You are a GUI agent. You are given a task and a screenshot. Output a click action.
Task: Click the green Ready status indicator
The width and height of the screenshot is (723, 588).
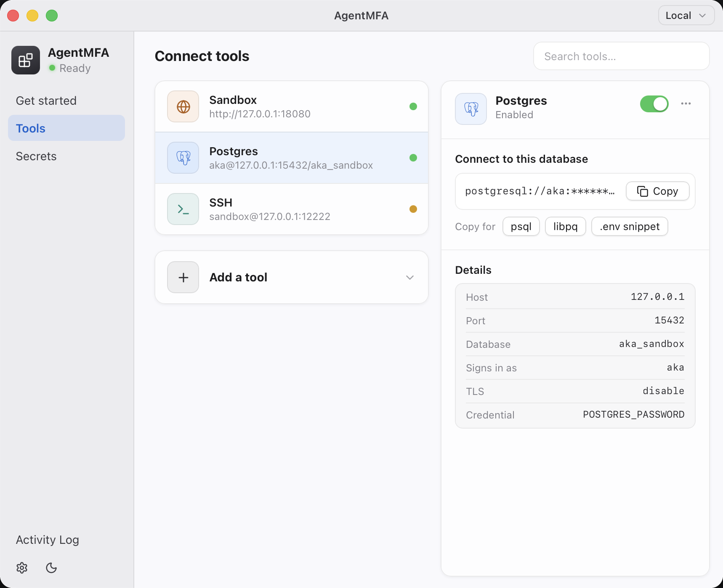click(52, 68)
